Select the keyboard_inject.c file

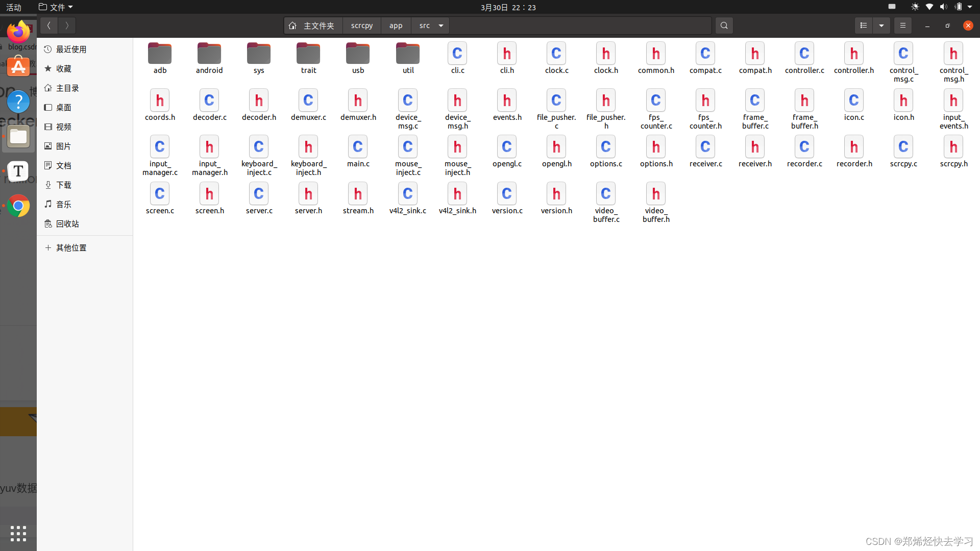(x=259, y=156)
